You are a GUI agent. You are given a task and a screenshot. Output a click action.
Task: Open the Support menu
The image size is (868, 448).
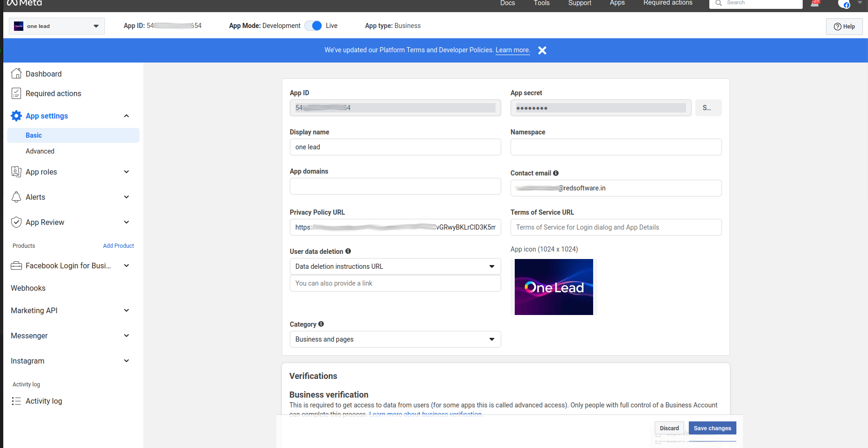point(580,3)
